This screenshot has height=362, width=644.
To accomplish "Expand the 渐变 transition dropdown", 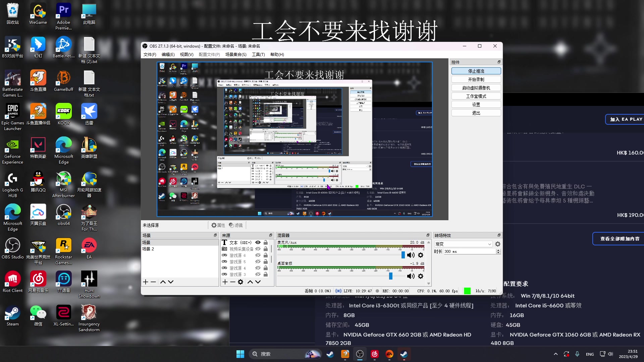I will [463, 244].
